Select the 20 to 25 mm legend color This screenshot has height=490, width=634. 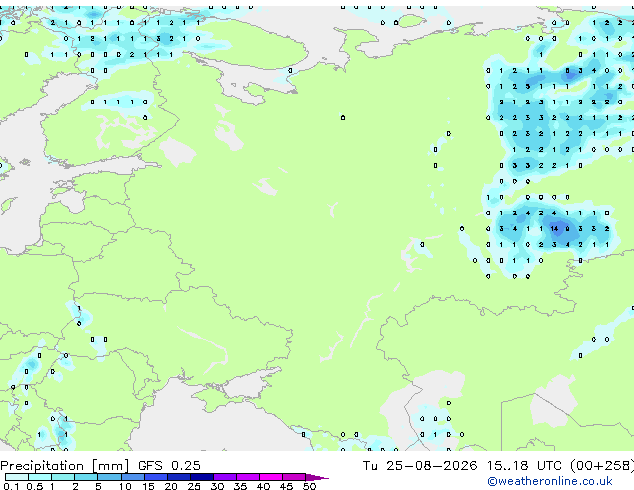[178, 477]
